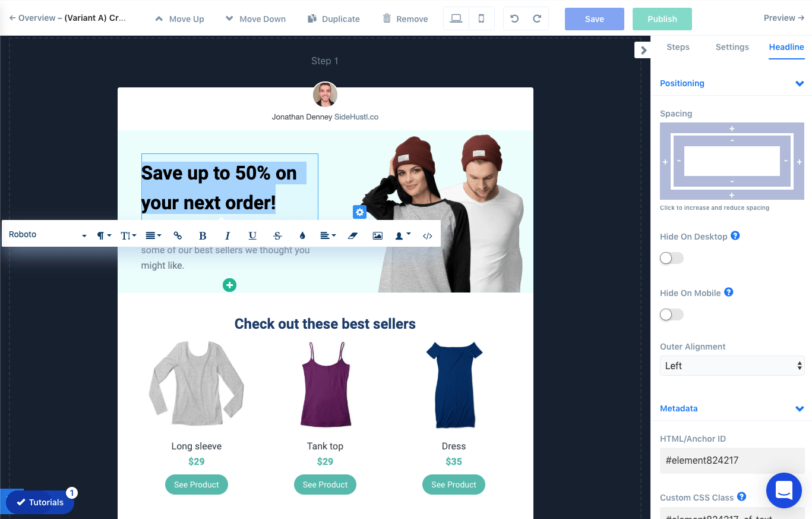Viewport: 812px width, 519px height.
Task: Open the text color droplet tool
Action: click(302, 235)
